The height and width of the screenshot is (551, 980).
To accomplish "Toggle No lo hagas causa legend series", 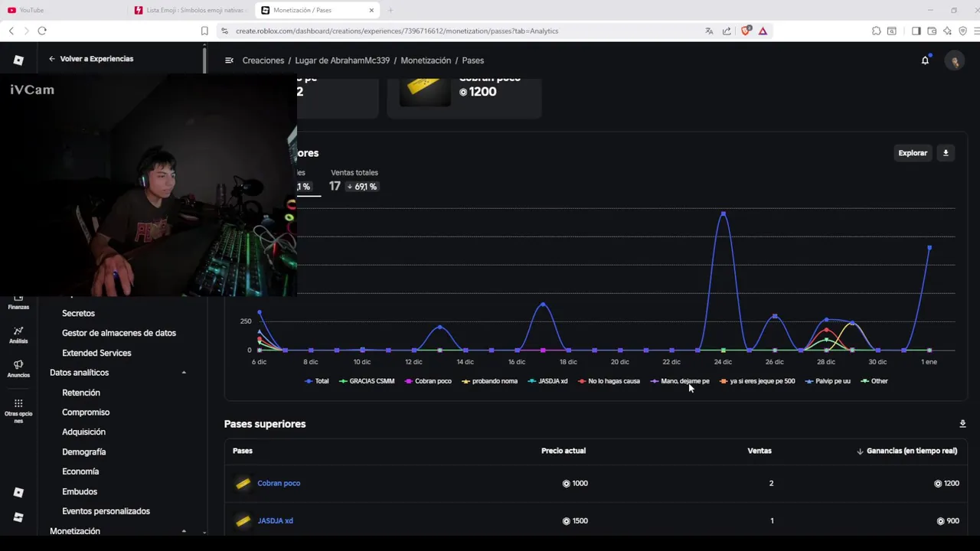I will pyautogui.click(x=609, y=381).
